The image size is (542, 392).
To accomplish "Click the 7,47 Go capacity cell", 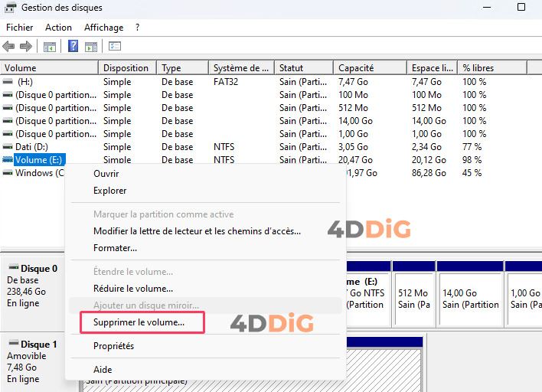I will click(x=353, y=82).
